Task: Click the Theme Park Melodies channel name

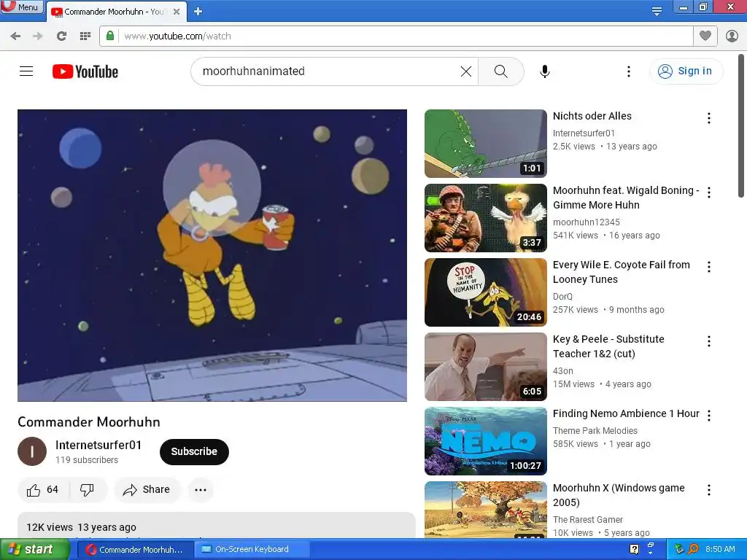Action: [595, 430]
